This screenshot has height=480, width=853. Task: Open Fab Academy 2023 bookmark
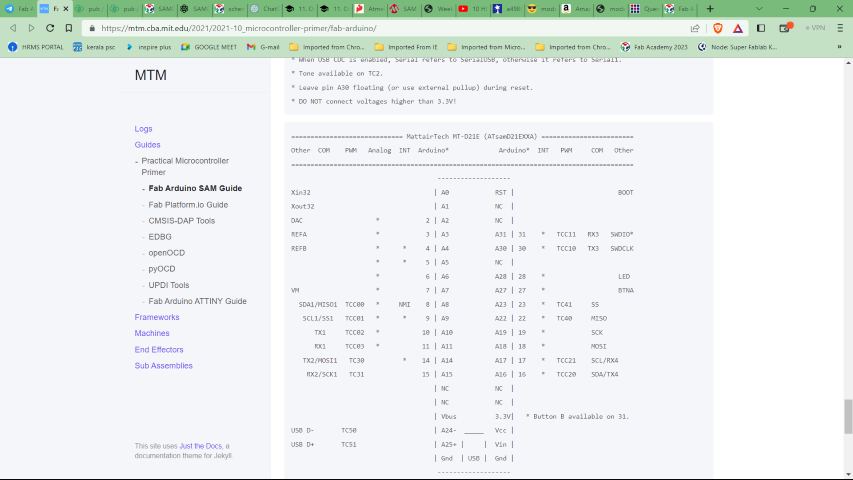click(x=654, y=47)
